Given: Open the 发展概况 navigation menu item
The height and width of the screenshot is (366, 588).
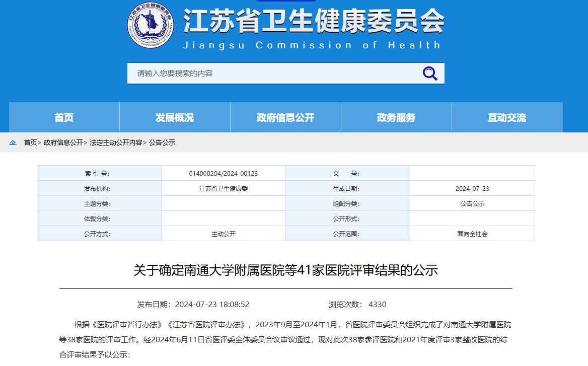Looking at the screenshot, I should tap(175, 117).
